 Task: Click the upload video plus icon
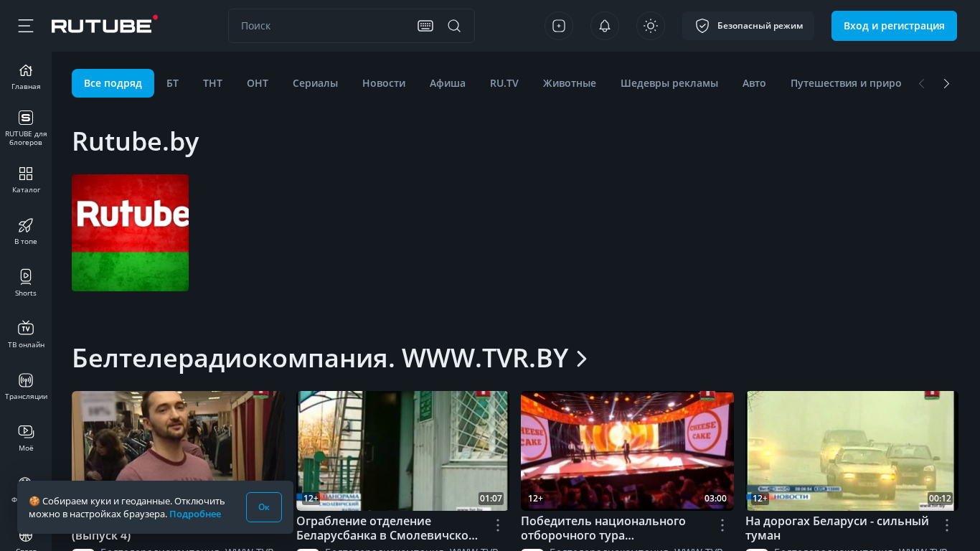[x=559, y=26]
